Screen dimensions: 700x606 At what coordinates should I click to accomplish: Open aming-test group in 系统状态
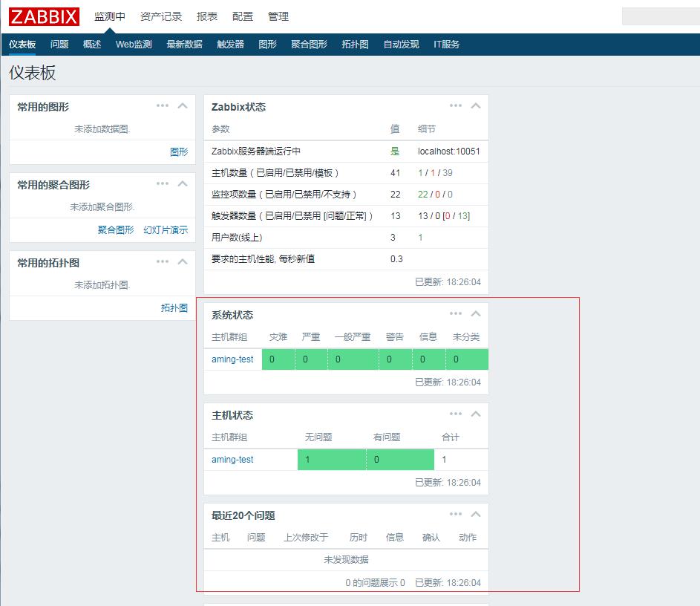pyautogui.click(x=232, y=359)
